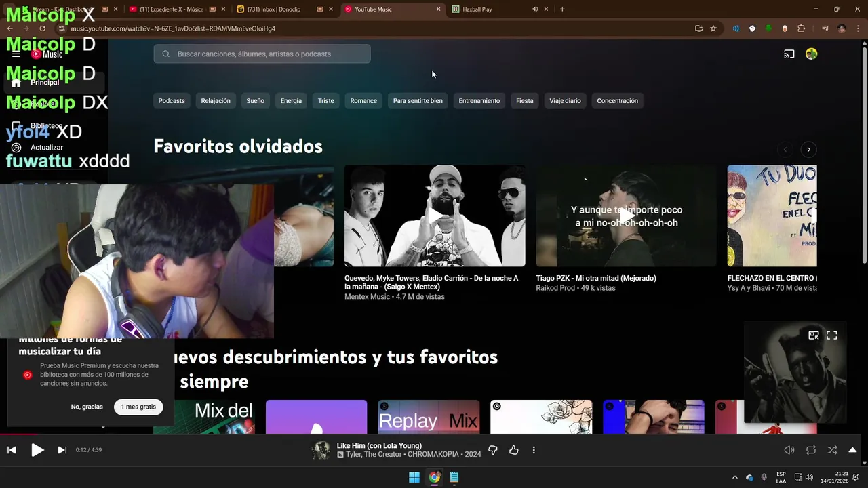Open the Mentex Music channel link
The height and width of the screenshot is (488, 868).
point(367,297)
